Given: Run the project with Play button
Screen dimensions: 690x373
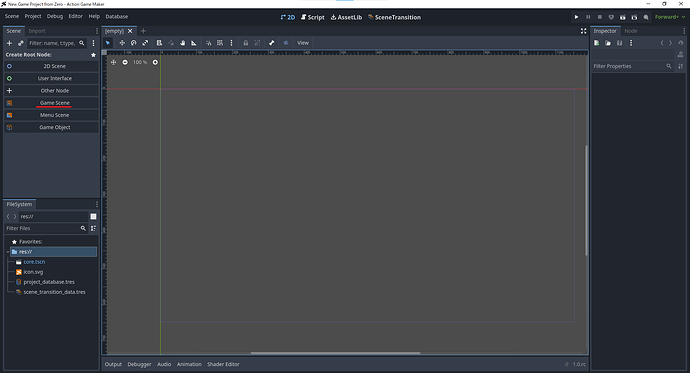Looking at the screenshot, I should [576, 17].
